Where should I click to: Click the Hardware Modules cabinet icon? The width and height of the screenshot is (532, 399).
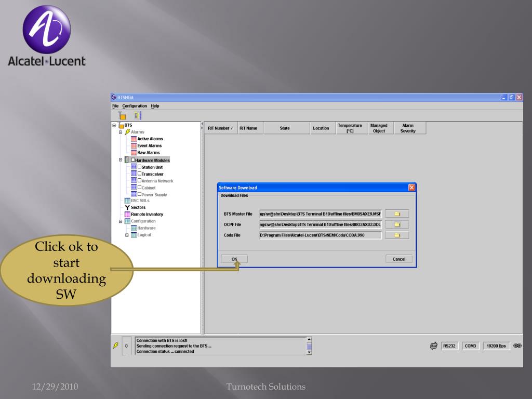[x=127, y=159]
